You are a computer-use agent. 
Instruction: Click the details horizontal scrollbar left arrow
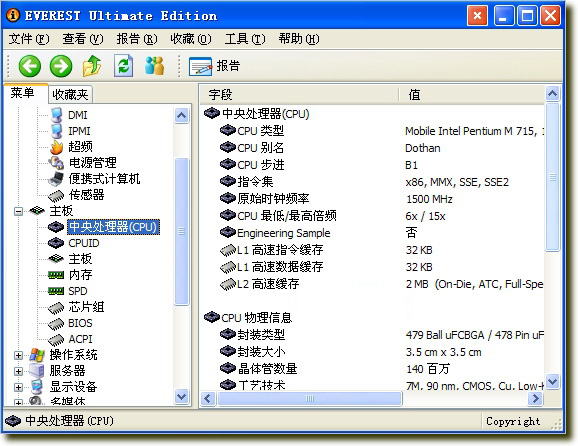(x=208, y=398)
